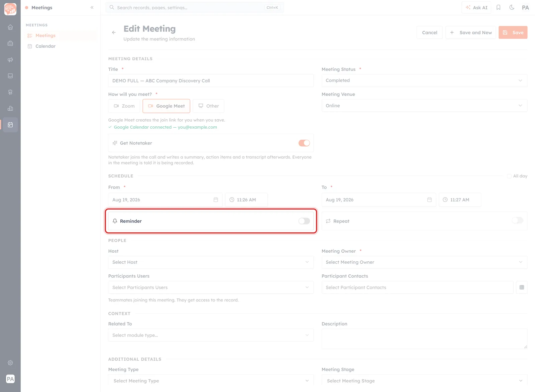
Task: Click the Title input field
Action: 211,81
